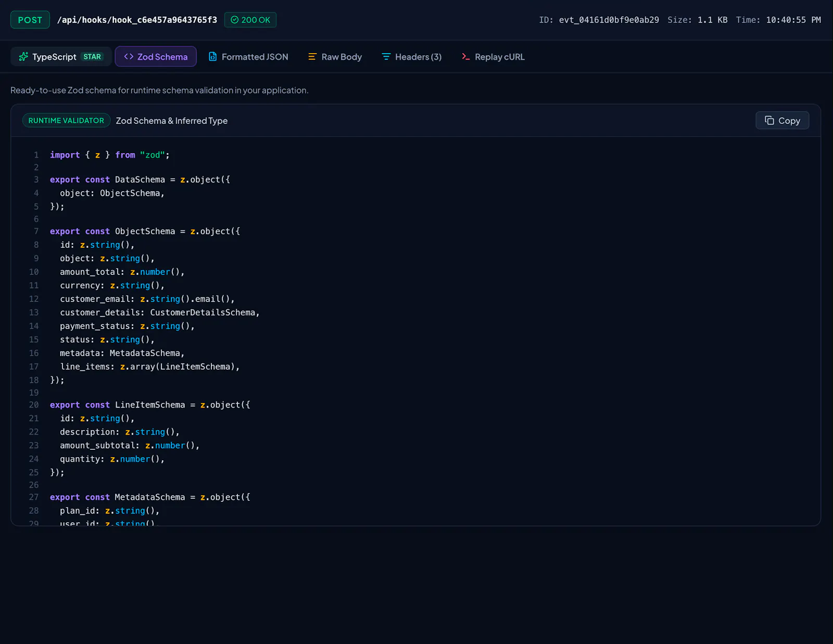Click the payment_status code line

127,326
